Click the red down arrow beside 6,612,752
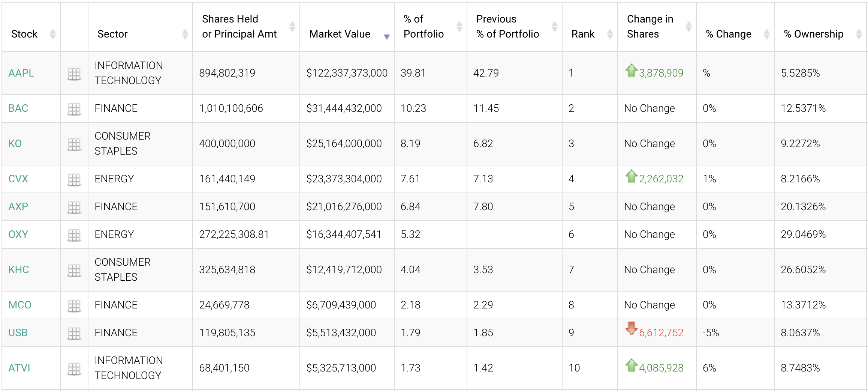 631,328
